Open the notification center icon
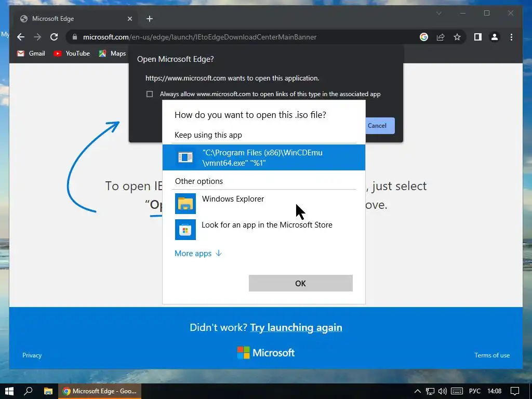 [x=515, y=391]
